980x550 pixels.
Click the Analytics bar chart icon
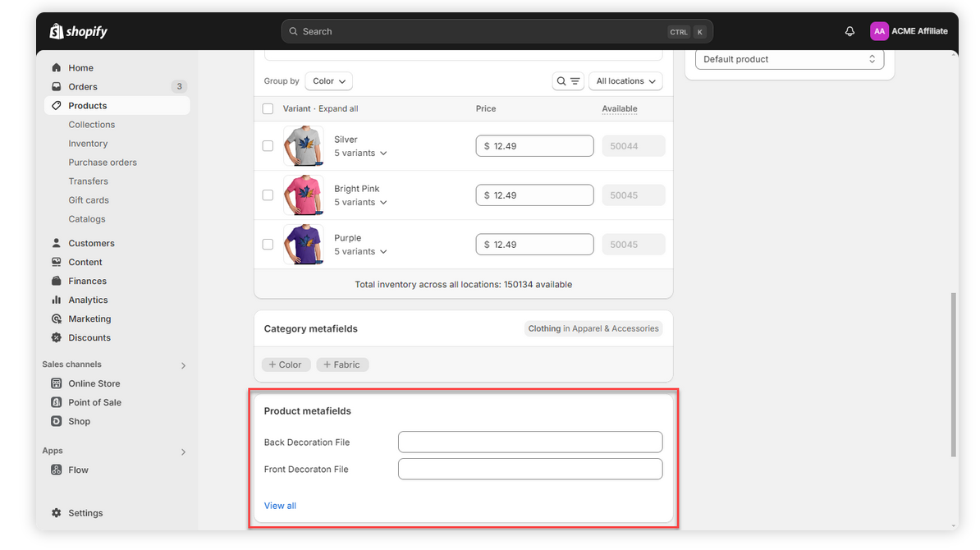coord(56,300)
